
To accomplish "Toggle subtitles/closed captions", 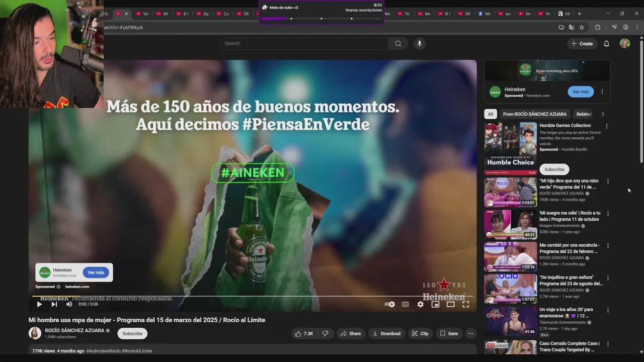I will pos(405,304).
